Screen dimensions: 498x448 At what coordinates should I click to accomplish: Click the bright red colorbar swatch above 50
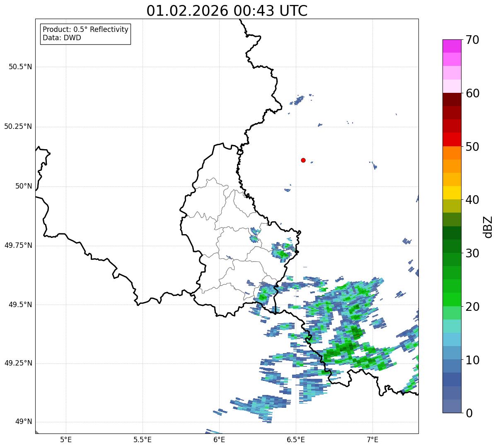click(x=452, y=140)
